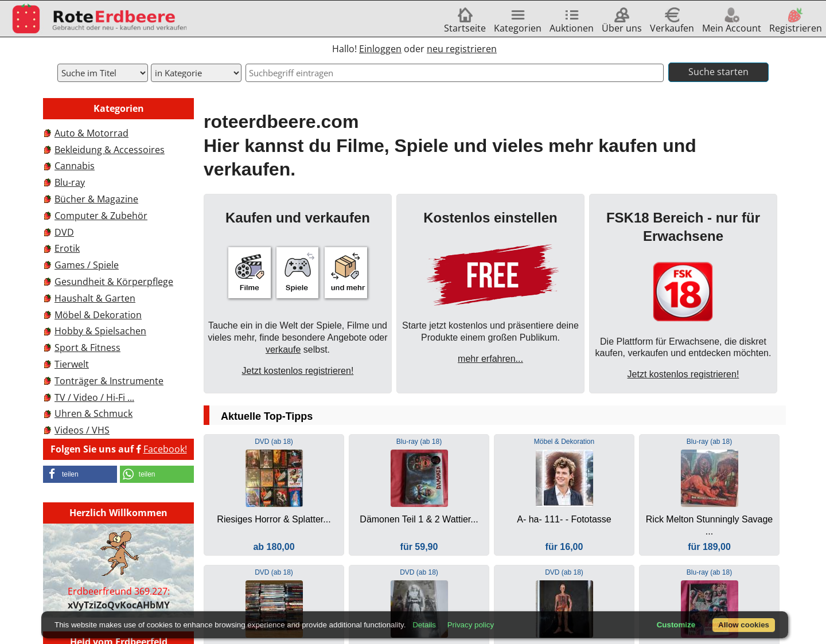The height and width of the screenshot is (644, 826).
Task: Open the Games / Spiele category
Action: coord(87,265)
